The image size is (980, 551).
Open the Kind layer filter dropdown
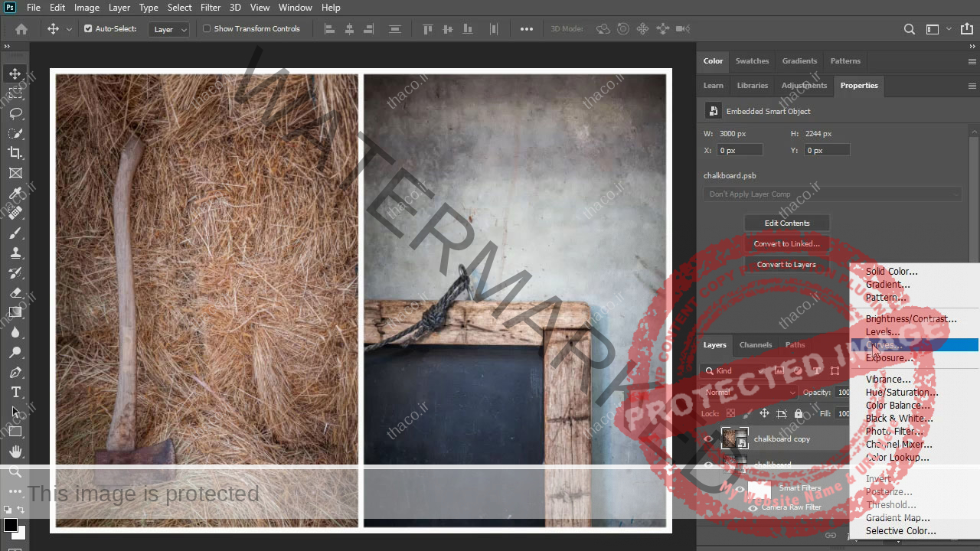[732, 371]
